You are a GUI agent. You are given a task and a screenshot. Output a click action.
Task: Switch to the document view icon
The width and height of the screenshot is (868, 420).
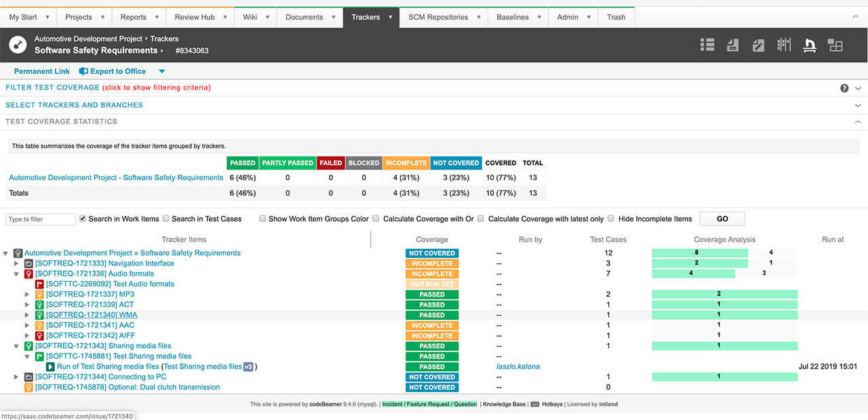click(x=733, y=45)
